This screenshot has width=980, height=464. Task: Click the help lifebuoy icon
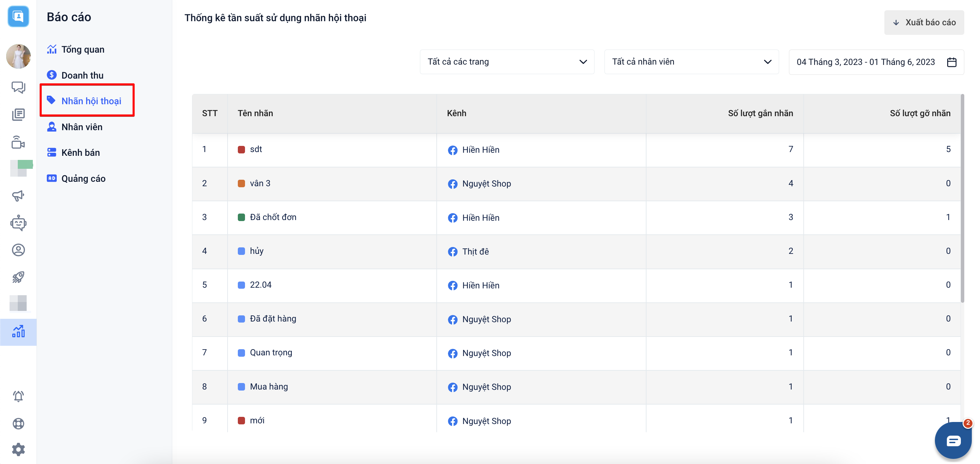[18, 423]
